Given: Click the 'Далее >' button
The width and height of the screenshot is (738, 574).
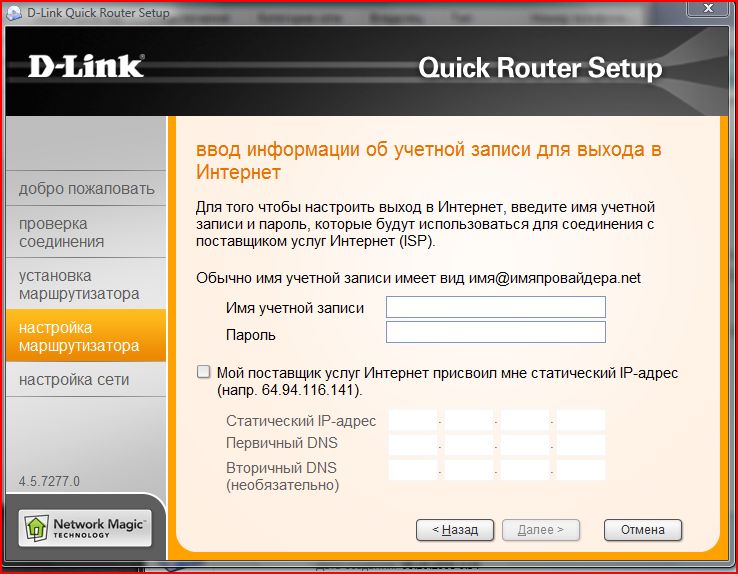Looking at the screenshot, I should [x=541, y=530].
